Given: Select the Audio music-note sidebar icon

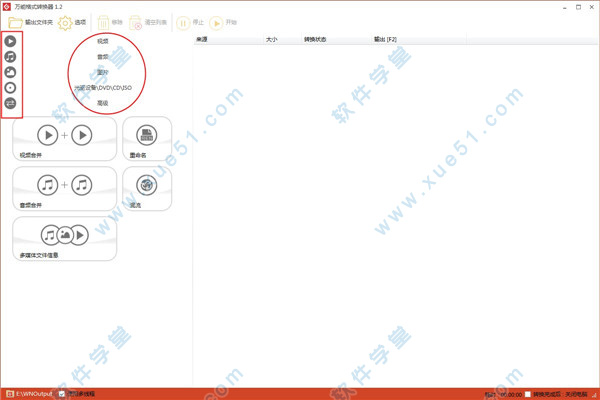Looking at the screenshot, I should tap(11, 57).
